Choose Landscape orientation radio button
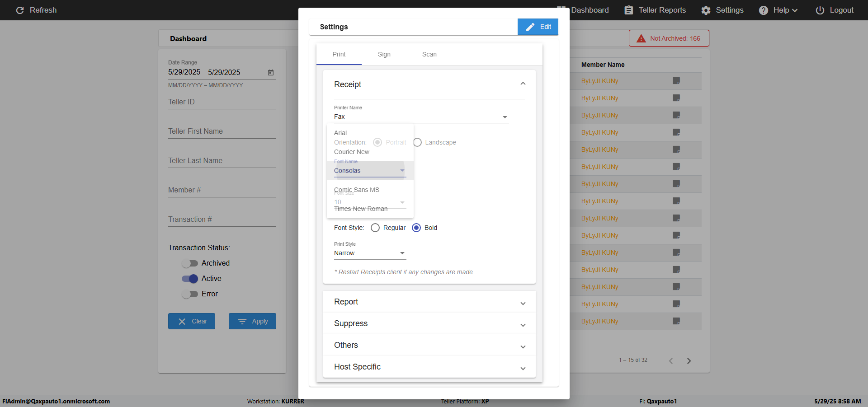This screenshot has width=868, height=407. 417,142
